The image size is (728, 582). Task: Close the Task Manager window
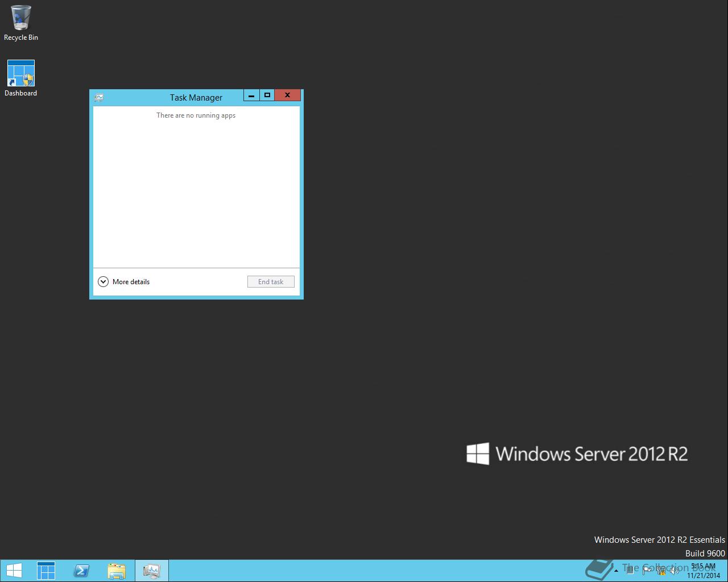coord(288,95)
